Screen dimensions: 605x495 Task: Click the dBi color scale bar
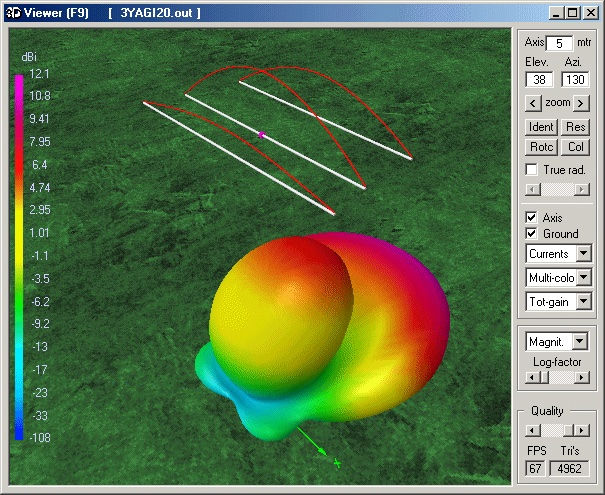tap(19, 257)
